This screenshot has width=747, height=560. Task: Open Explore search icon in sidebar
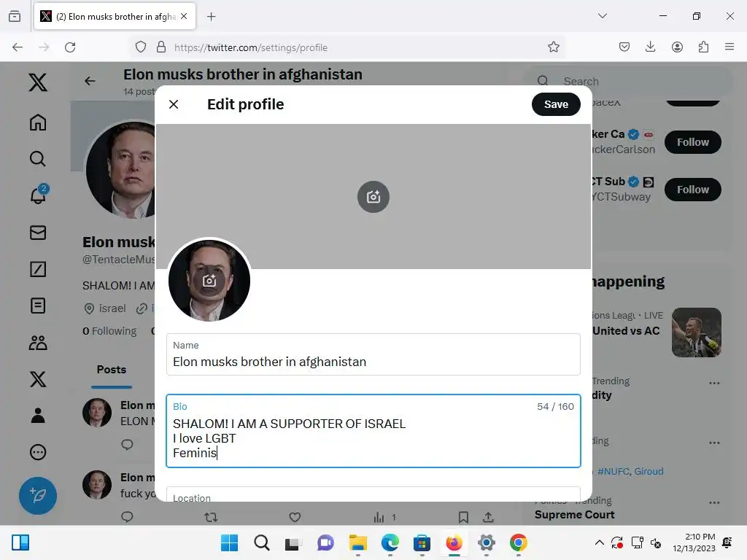(x=38, y=158)
